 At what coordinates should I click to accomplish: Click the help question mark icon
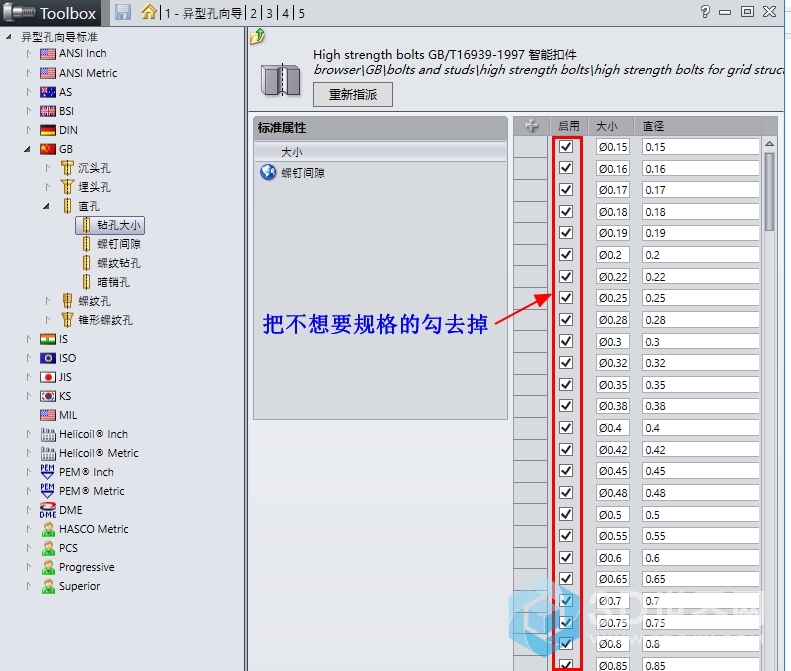coord(705,12)
